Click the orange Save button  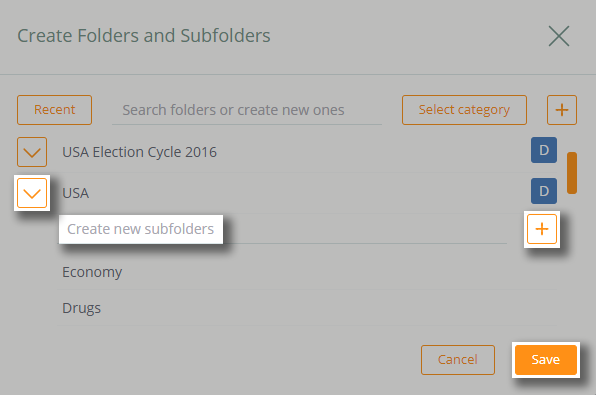(x=546, y=360)
